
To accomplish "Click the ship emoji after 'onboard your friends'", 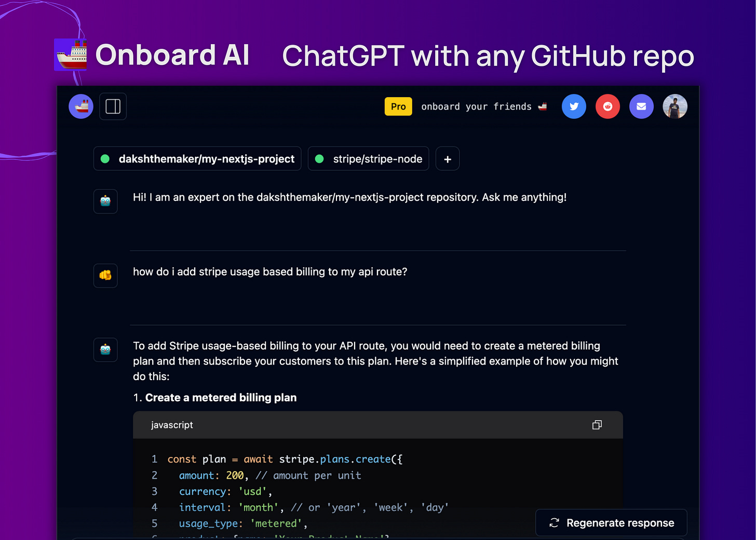I will click(x=543, y=106).
